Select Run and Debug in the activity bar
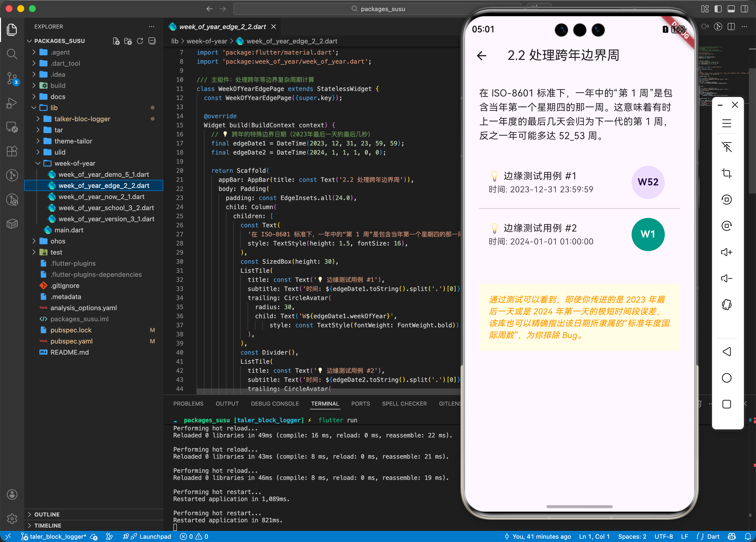 pyautogui.click(x=12, y=103)
